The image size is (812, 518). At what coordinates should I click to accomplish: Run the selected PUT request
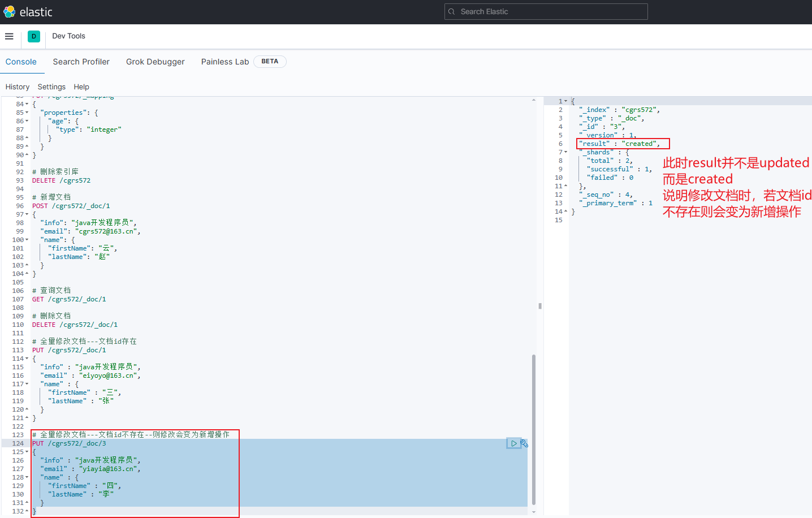pyautogui.click(x=513, y=443)
